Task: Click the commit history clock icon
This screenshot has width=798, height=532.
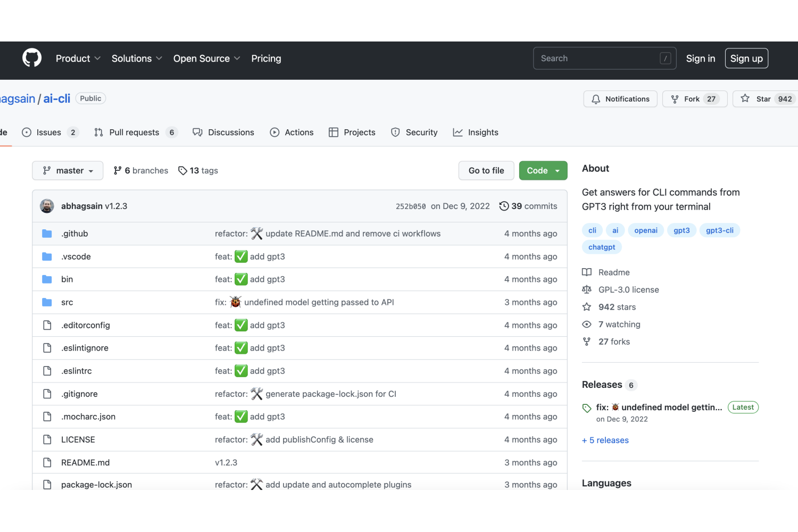Action: (x=504, y=206)
